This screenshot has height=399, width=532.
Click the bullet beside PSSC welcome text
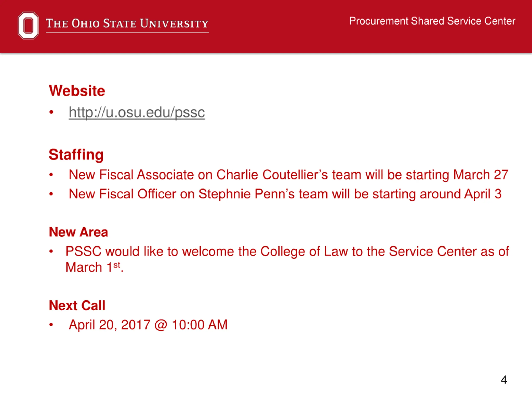coord(51,252)
